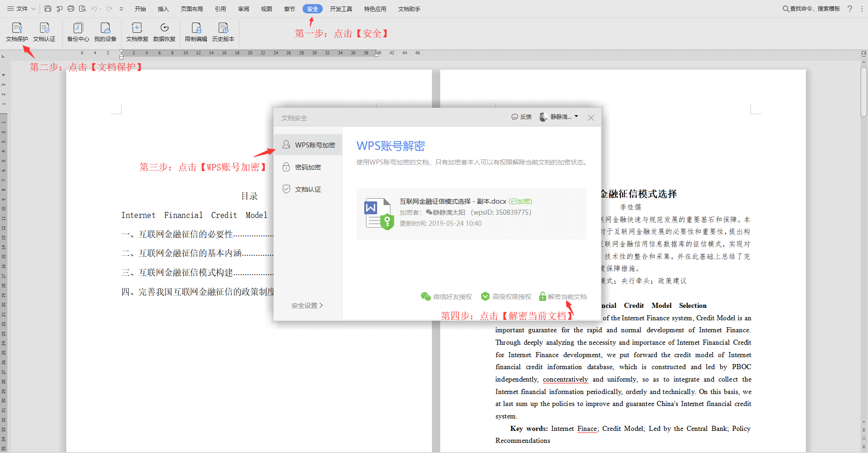Expand 安全设置 chevron in dialog
Viewport: 868px width, 453px height.
point(321,305)
